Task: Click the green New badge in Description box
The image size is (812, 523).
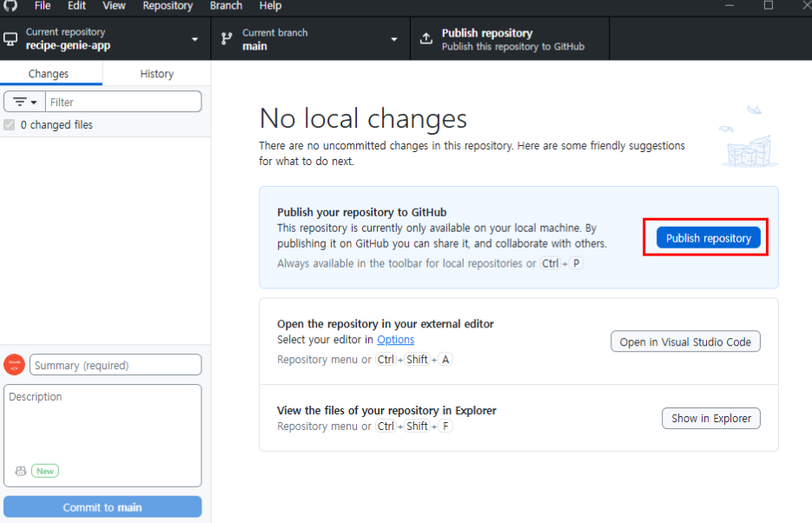Action: 45,471
